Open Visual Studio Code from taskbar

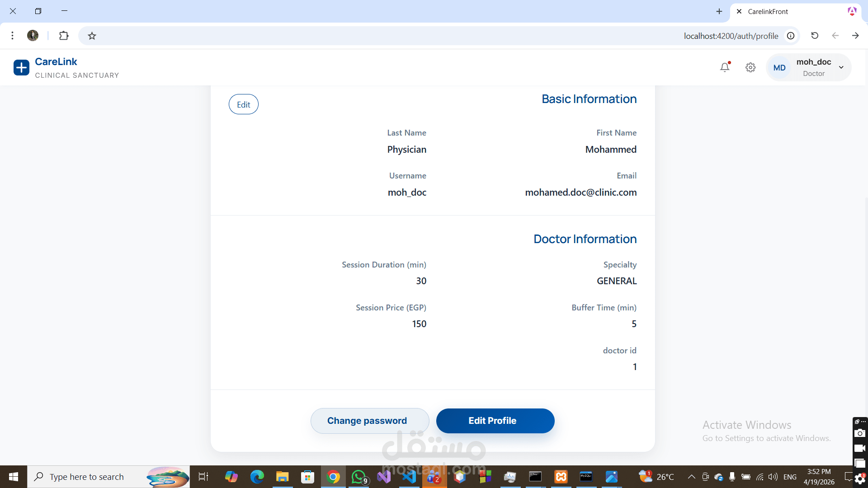[409, 477]
